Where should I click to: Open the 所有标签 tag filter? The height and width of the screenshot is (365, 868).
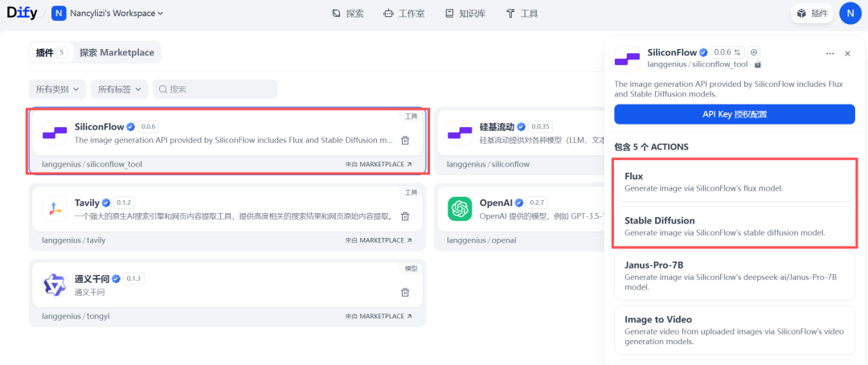pos(120,88)
